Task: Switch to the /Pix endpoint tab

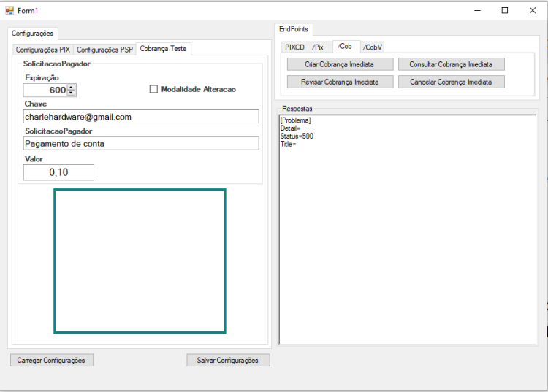Action: click(x=318, y=47)
